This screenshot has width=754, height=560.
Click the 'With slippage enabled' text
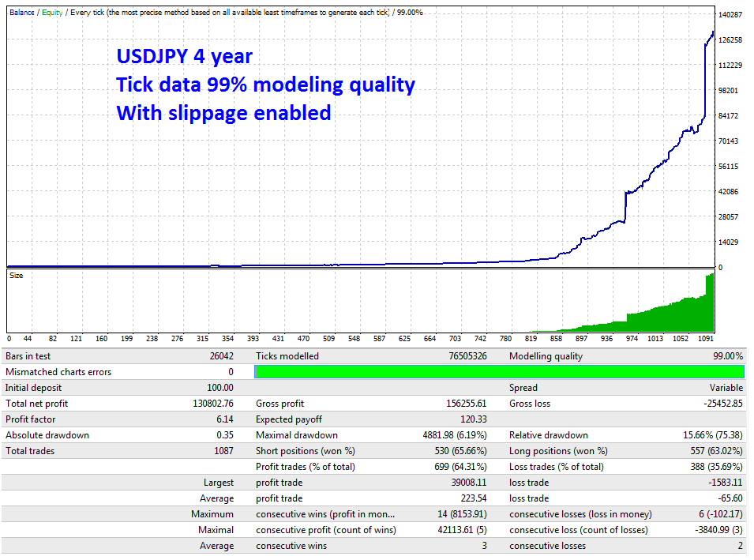click(x=223, y=113)
